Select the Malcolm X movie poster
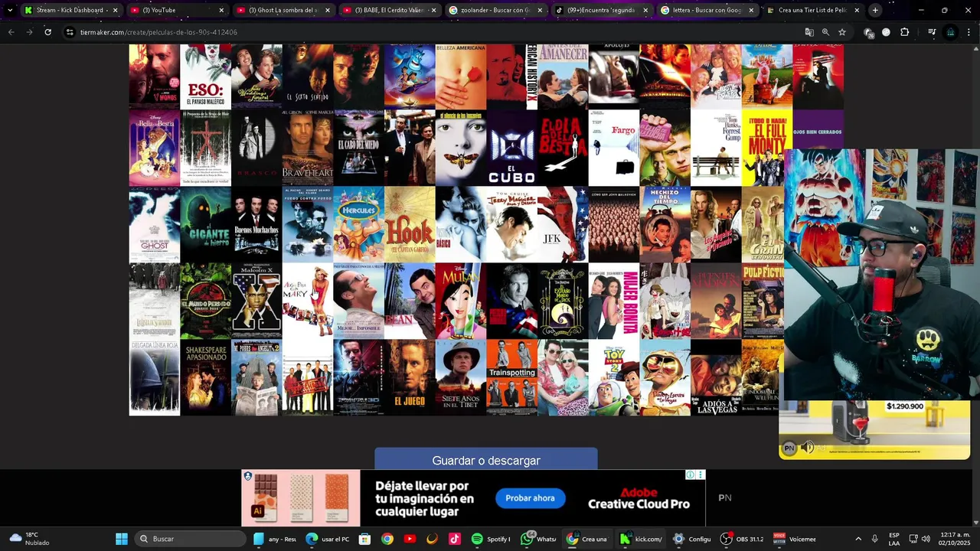The height and width of the screenshot is (551, 980). click(x=256, y=301)
